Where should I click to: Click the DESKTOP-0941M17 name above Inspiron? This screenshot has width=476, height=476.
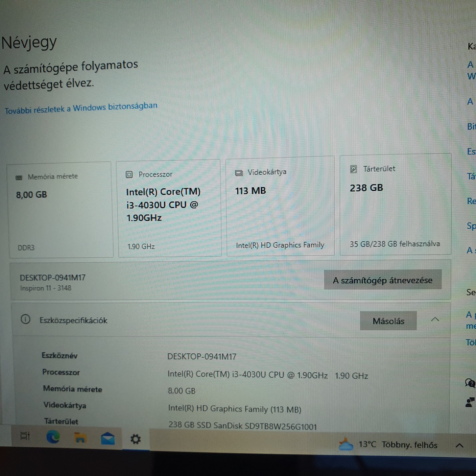[x=53, y=278]
